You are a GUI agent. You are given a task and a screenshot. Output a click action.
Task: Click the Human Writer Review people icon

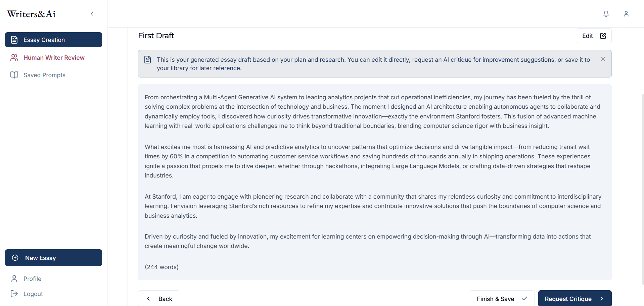(x=14, y=58)
